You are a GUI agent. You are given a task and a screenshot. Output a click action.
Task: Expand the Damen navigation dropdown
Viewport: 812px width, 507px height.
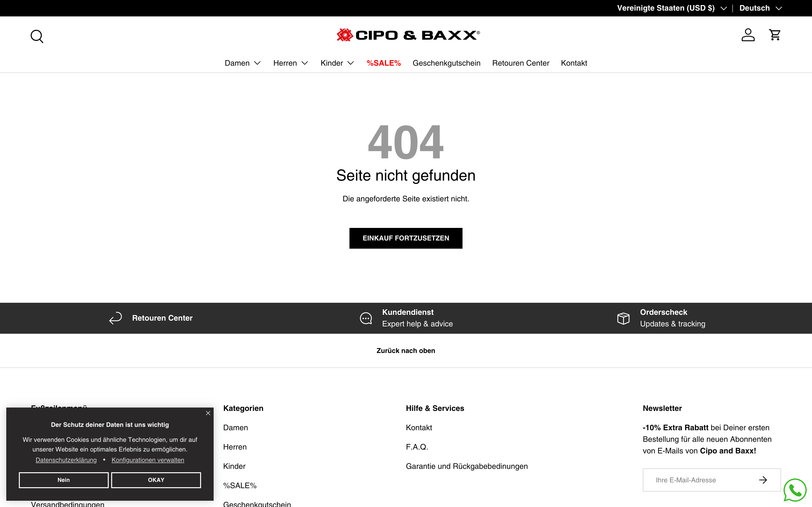[x=243, y=63]
